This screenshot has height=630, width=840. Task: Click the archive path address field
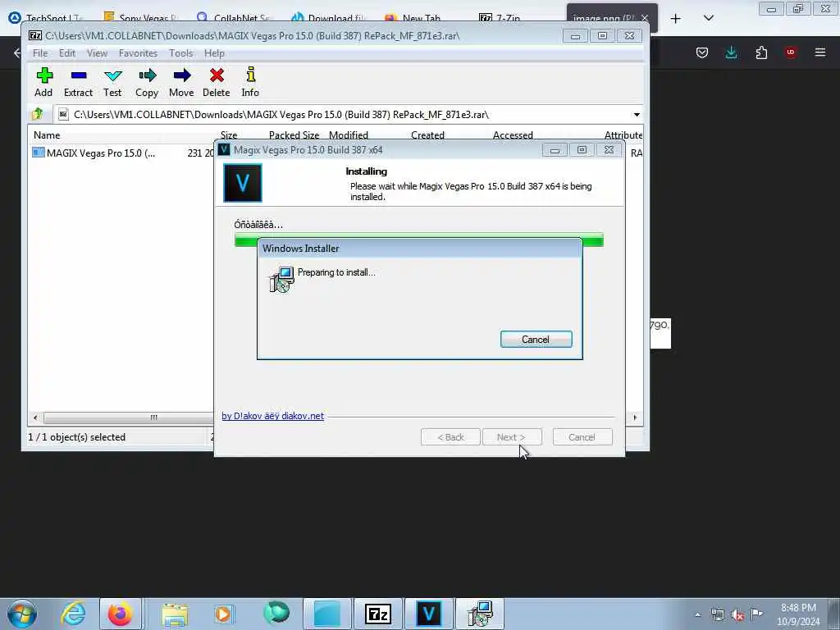click(343, 115)
